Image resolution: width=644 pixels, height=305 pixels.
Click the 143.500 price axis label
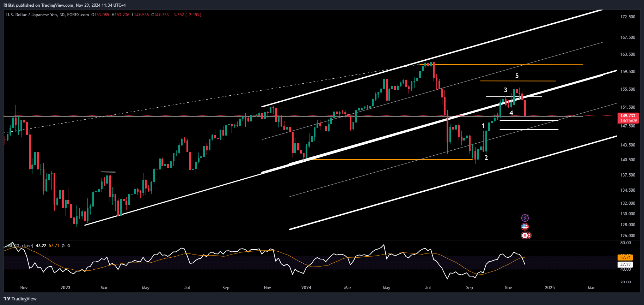(628, 145)
